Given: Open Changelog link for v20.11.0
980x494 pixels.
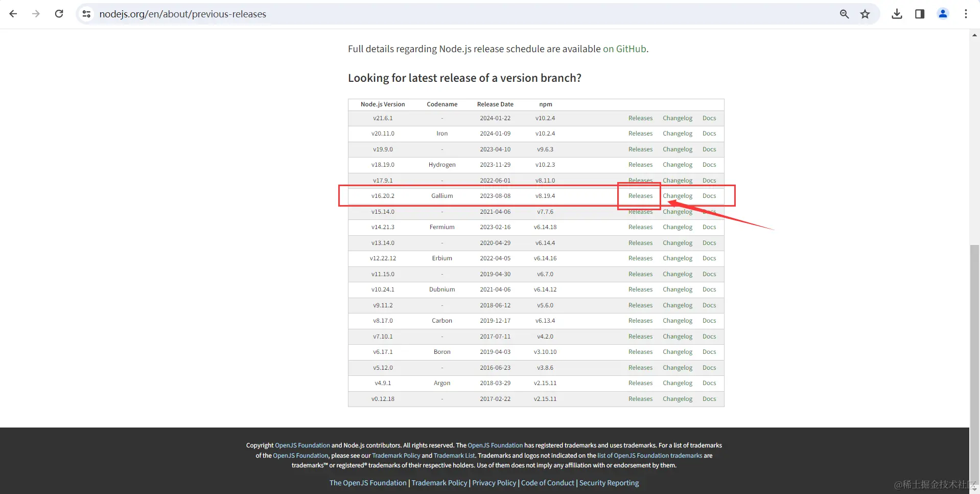Looking at the screenshot, I should click(x=678, y=133).
